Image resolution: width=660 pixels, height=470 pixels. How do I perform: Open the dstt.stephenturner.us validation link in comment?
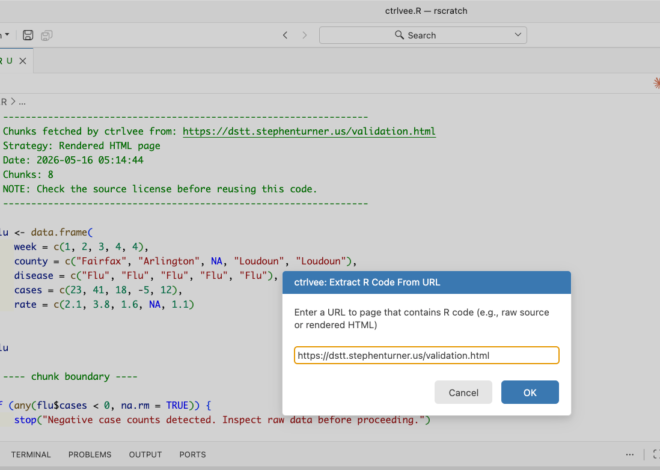click(309, 131)
